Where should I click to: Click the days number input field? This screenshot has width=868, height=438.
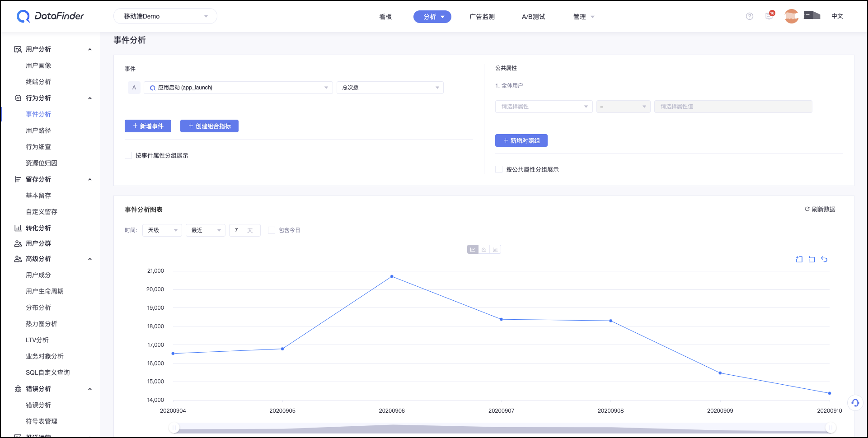coord(245,230)
